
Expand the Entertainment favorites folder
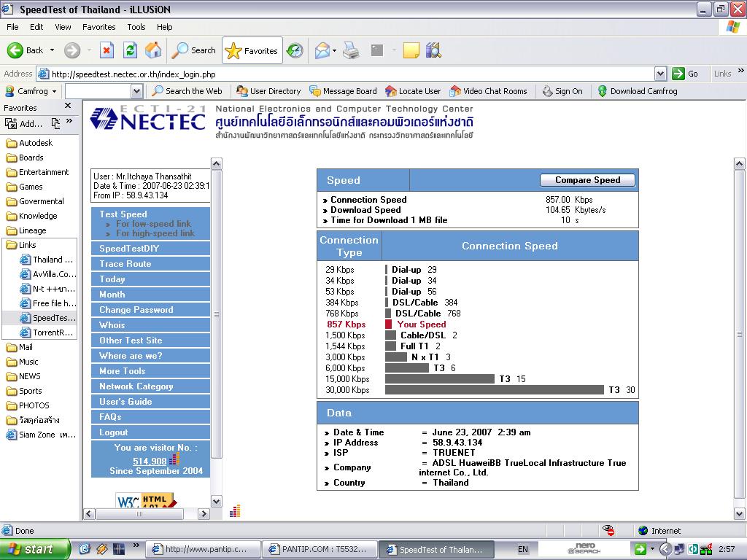pyautogui.click(x=38, y=172)
